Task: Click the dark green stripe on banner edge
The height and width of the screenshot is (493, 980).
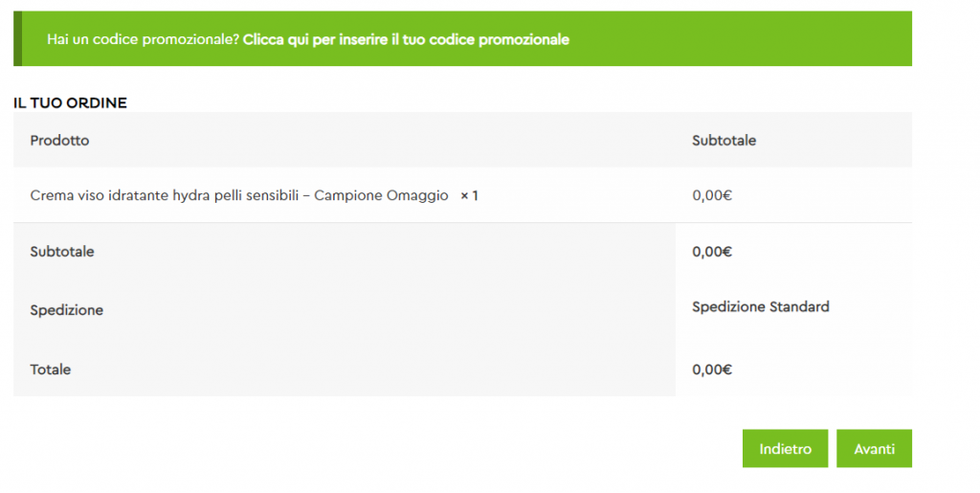Action: click(17, 39)
